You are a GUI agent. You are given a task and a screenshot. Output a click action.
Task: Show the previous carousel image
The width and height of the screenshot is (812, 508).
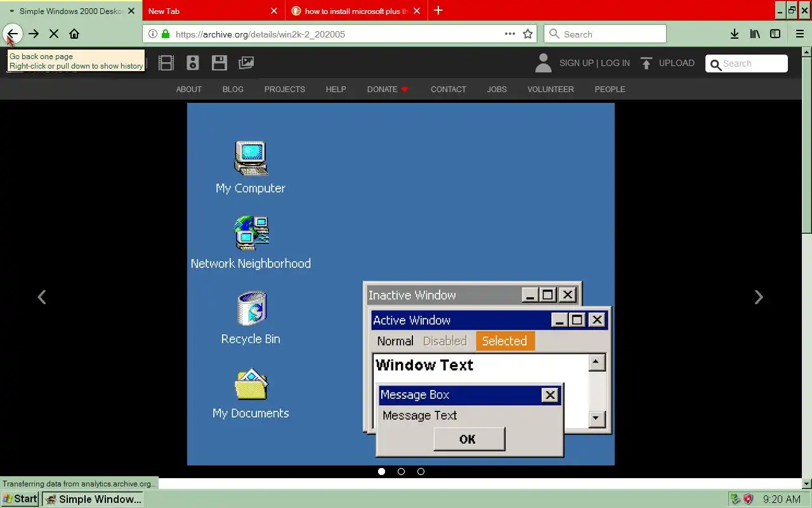tap(42, 297)
